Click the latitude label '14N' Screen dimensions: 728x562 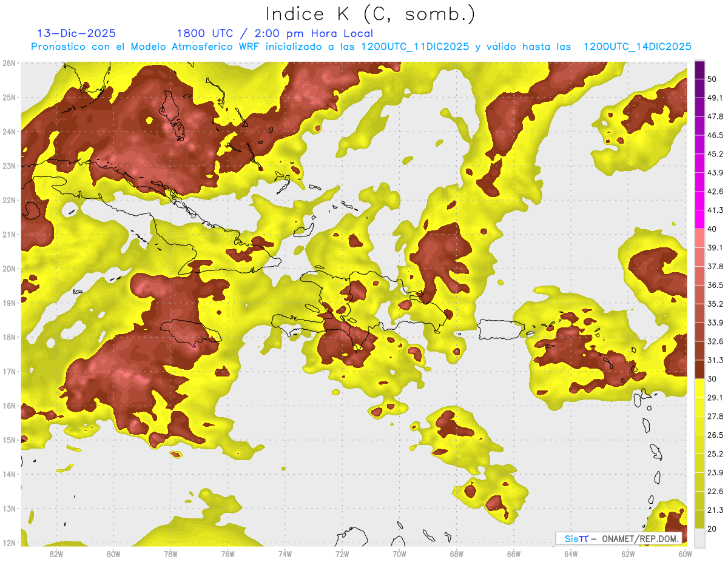click(8, 474)
